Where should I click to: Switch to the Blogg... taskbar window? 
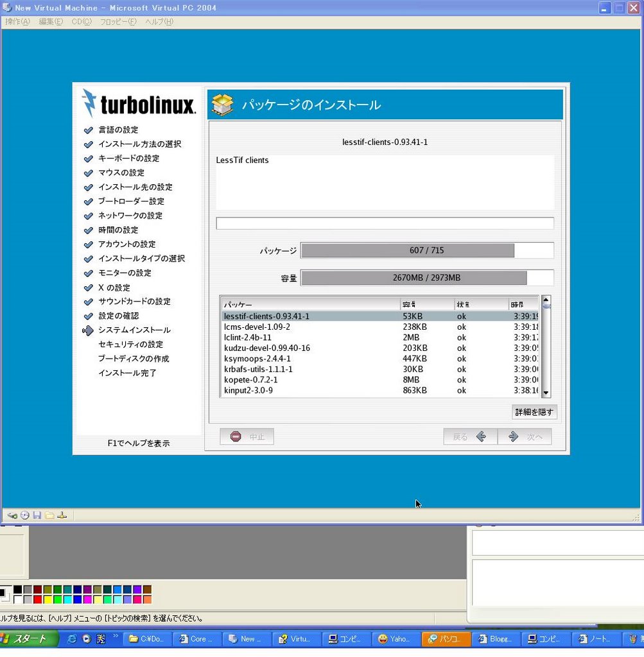tap(495, 638)
